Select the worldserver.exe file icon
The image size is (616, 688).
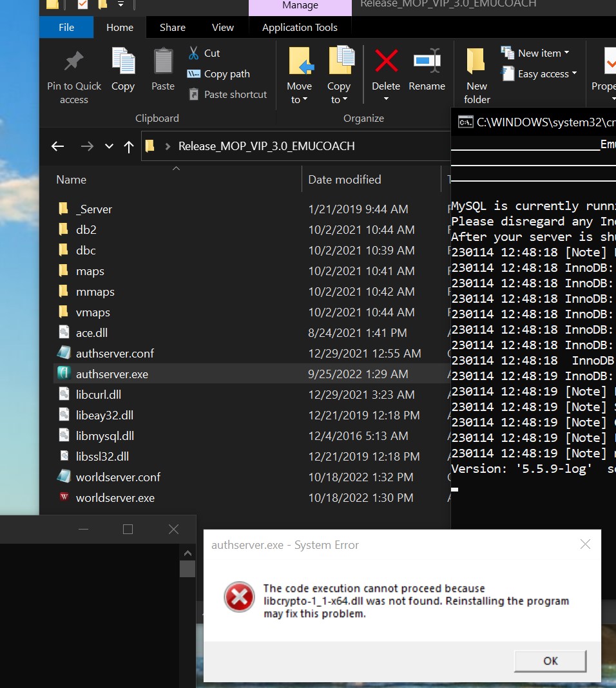(64, 497)
